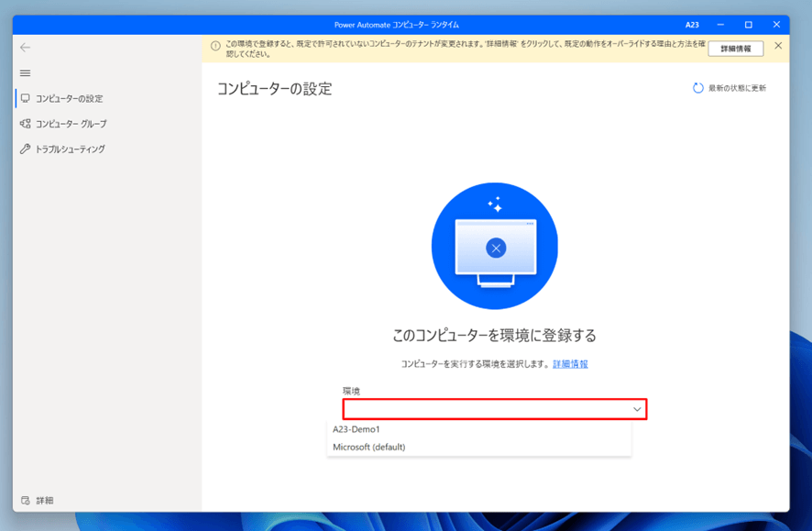
Task: Go back using the left arrow icon
Action: coord(25,48)
